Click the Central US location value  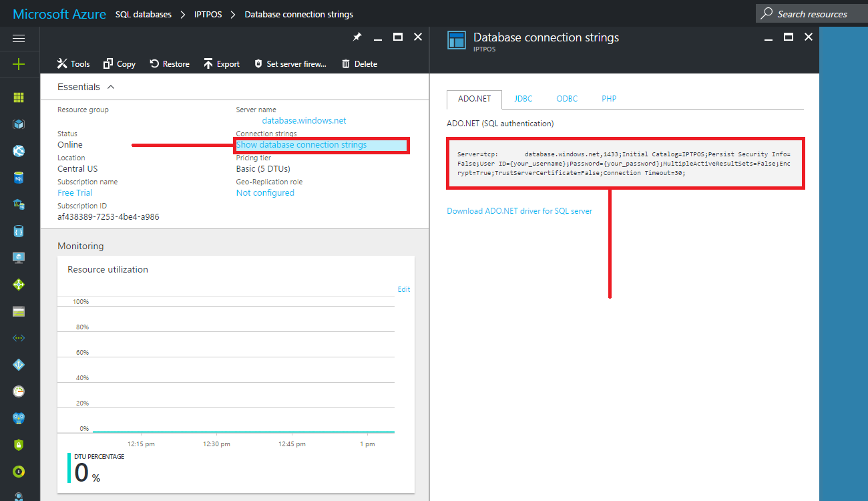pyautogui.click(x=77, y=169)
